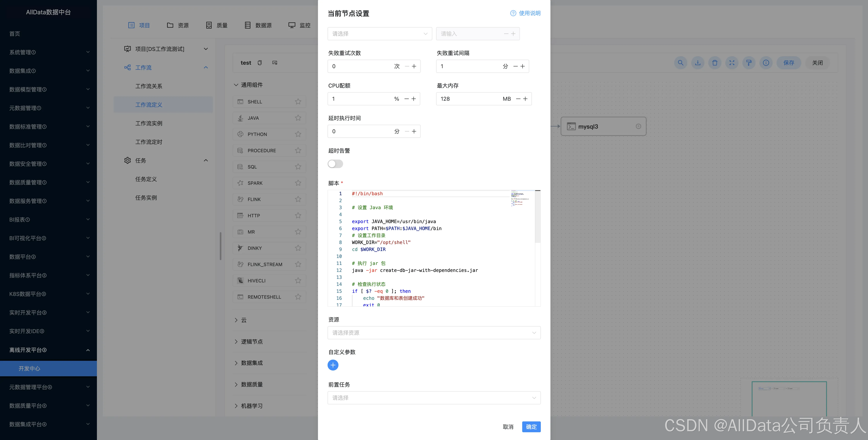This screenshot has height=440, width=868.
Task: Expand the 逻辑节点 component group
Action: pos(236,341)
